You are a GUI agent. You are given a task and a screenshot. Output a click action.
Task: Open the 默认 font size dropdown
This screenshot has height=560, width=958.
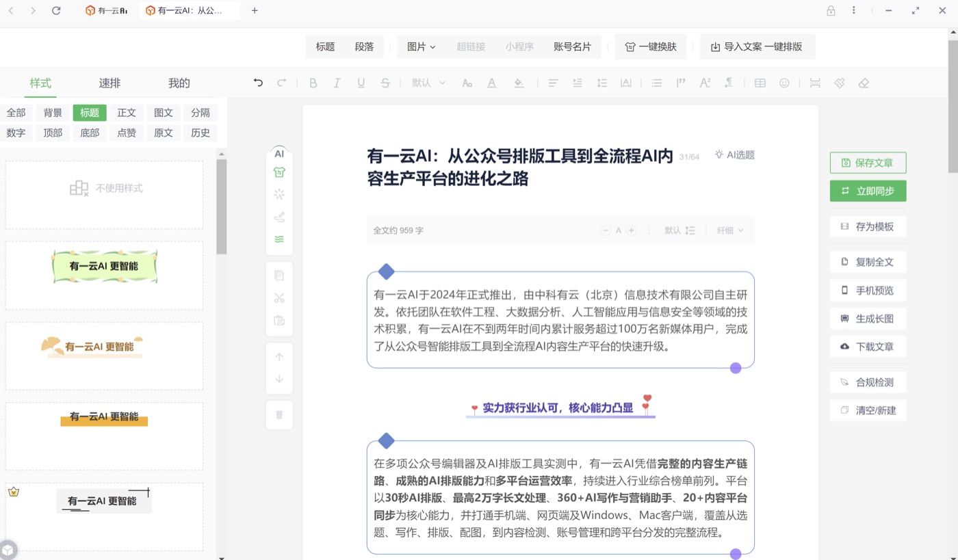point(428,83)
